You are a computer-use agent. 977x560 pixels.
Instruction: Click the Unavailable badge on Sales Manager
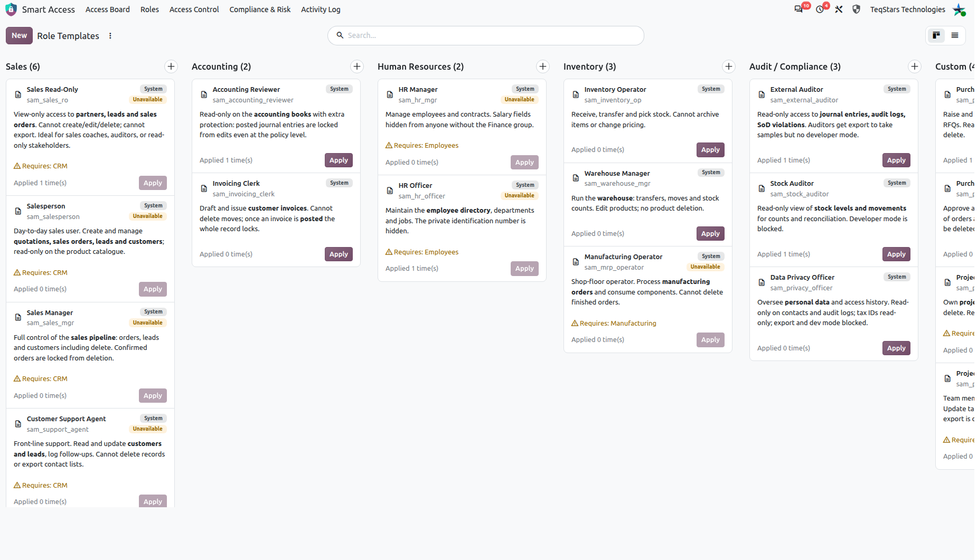[148, 323]
